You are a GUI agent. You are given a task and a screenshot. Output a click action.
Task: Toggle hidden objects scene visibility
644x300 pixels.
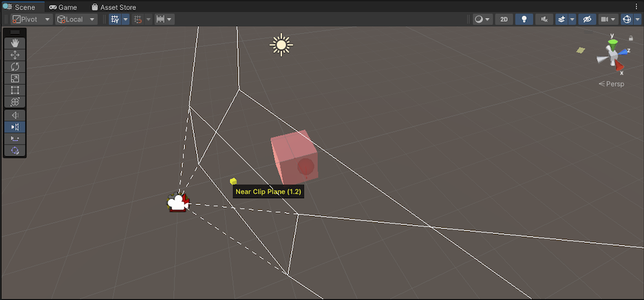point(586,19)
